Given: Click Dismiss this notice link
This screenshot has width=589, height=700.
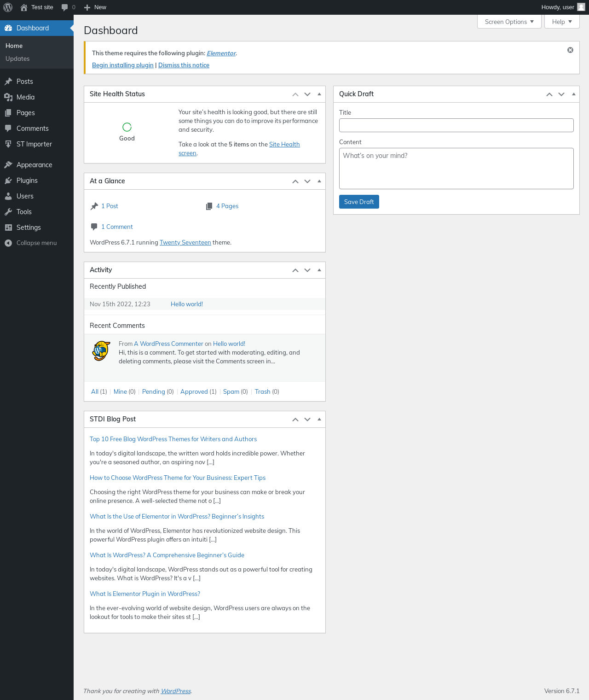Looking at the screenshot, I should point(184,65).
